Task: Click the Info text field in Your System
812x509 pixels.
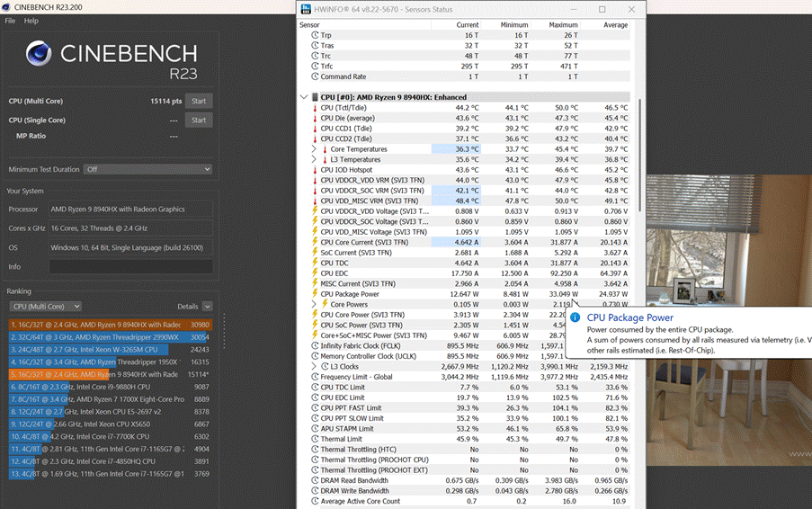Action: tap(130, 266)
